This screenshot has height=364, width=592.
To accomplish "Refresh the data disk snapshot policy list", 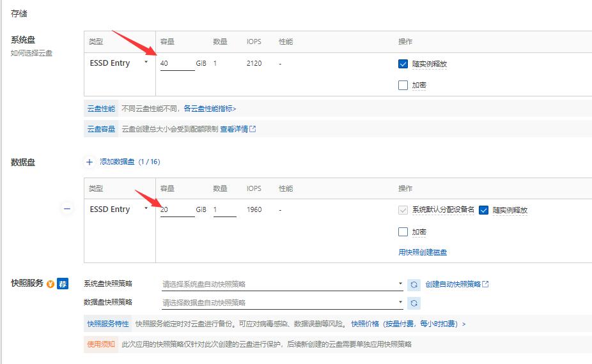I will coord(414,303).
